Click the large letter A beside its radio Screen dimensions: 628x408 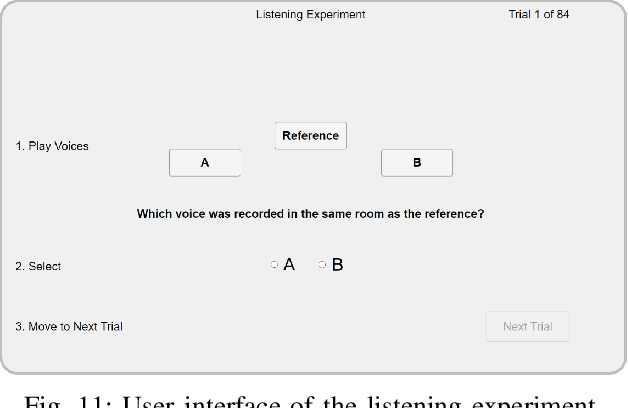point(289,265)
